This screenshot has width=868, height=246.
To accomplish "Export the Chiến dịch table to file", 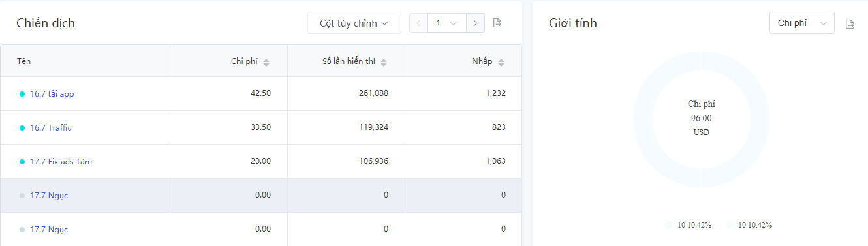I will click(x=497, y=23).
